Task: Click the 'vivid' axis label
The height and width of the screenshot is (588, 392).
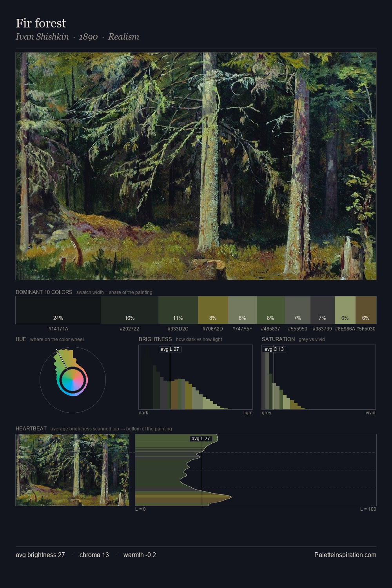Action: pyautogui.click(x=370, y=413)
